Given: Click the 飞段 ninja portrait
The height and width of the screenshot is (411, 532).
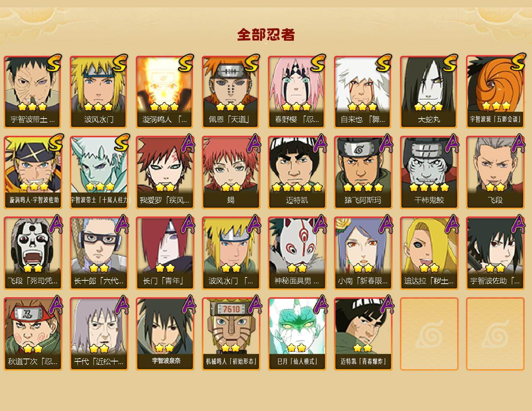Looking at the screenshot, I should (x=495, y=172).
